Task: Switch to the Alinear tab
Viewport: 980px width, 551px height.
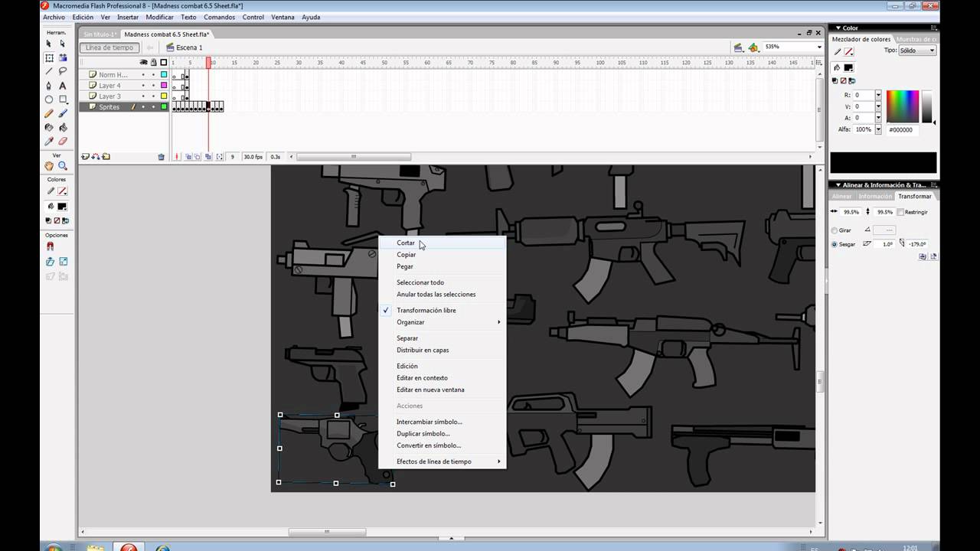Action: 841,197
